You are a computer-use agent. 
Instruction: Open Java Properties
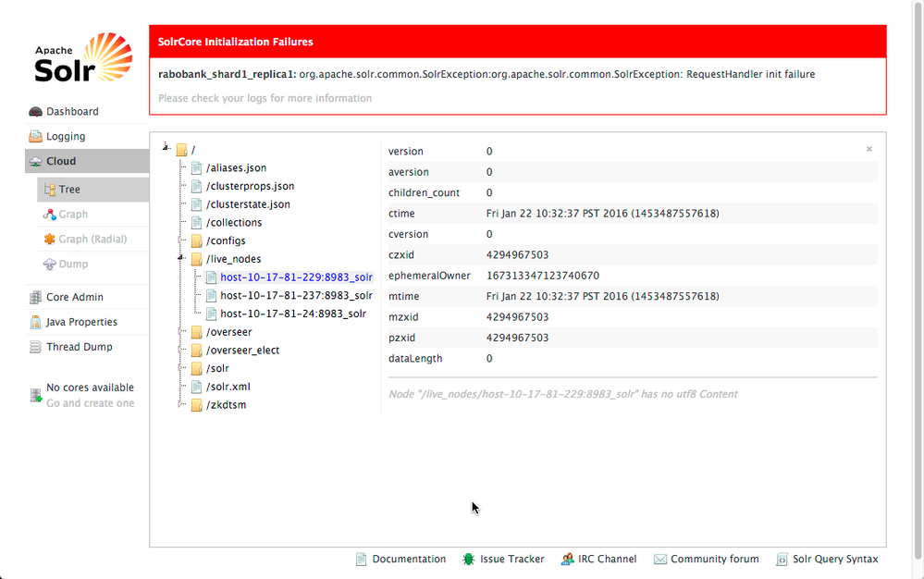81,322
